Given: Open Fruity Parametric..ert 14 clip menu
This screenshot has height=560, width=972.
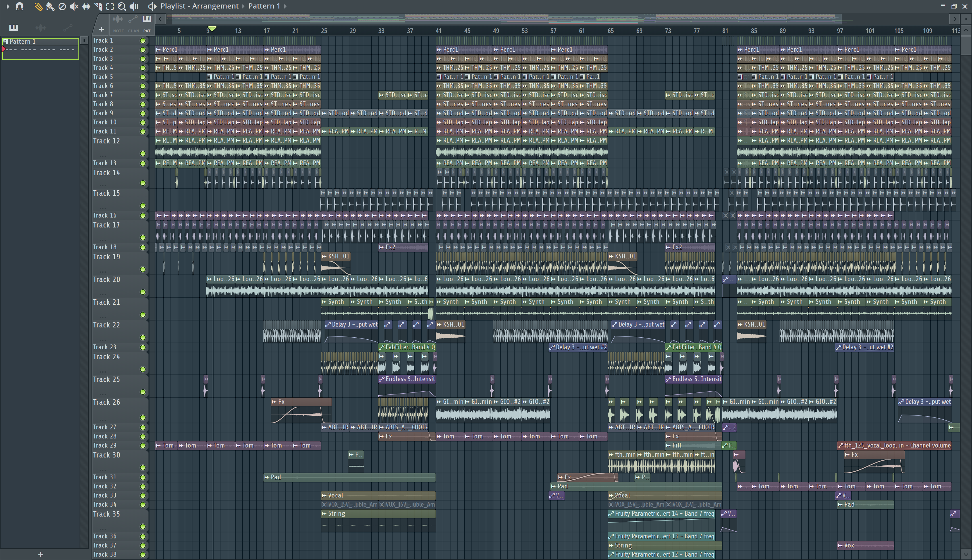Looking at the screenshot, I should click(611, 514).
